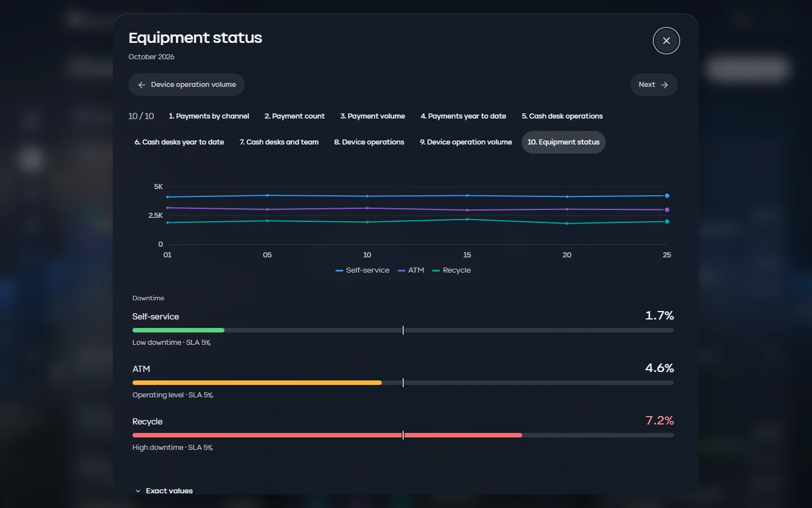This screenshot has width=812, height=508.
Task: Click the 'Low downtime · SLA 5%' note
Action: tap(171, 343)
